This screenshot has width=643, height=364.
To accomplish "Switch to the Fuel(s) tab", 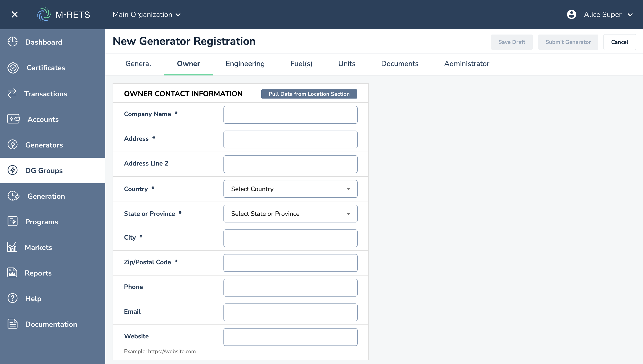I will [x=301, y=64].
